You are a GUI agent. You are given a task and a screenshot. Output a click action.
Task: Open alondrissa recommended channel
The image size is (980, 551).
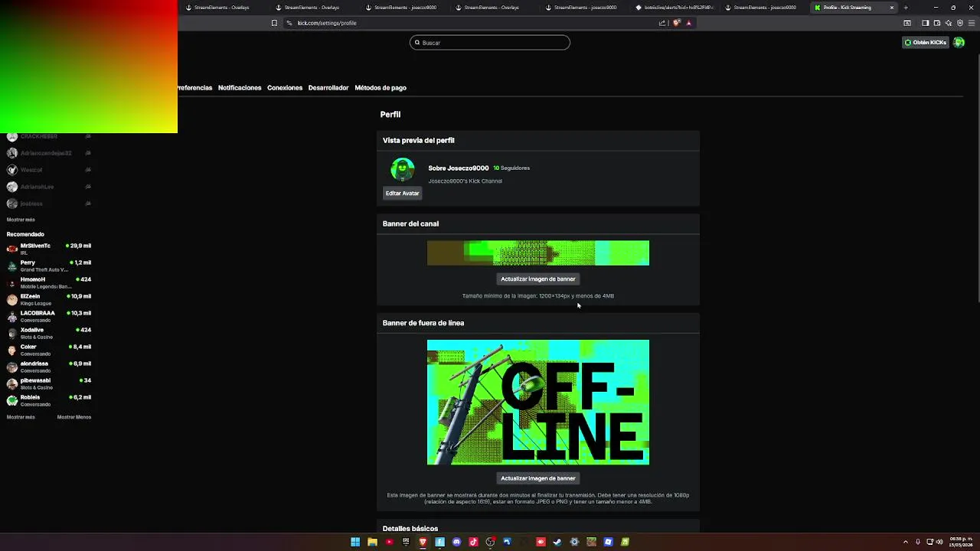[x=48, y=367]
